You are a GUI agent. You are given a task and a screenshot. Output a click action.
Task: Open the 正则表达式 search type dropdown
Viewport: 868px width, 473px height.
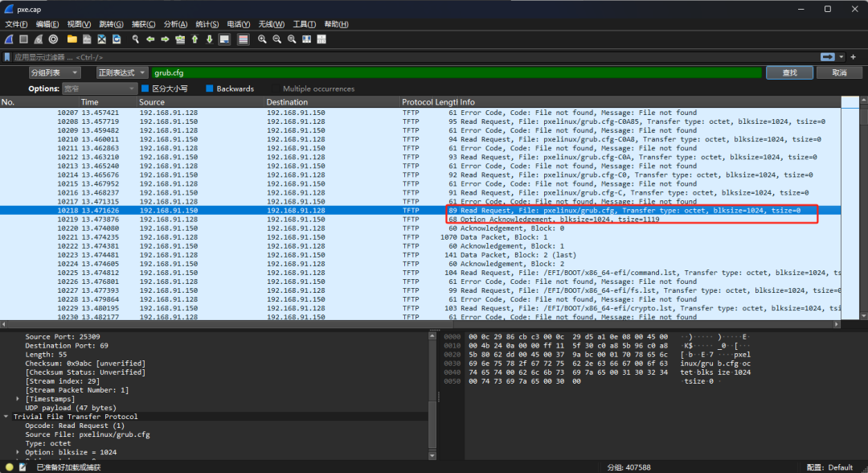[x=121, y=72]
